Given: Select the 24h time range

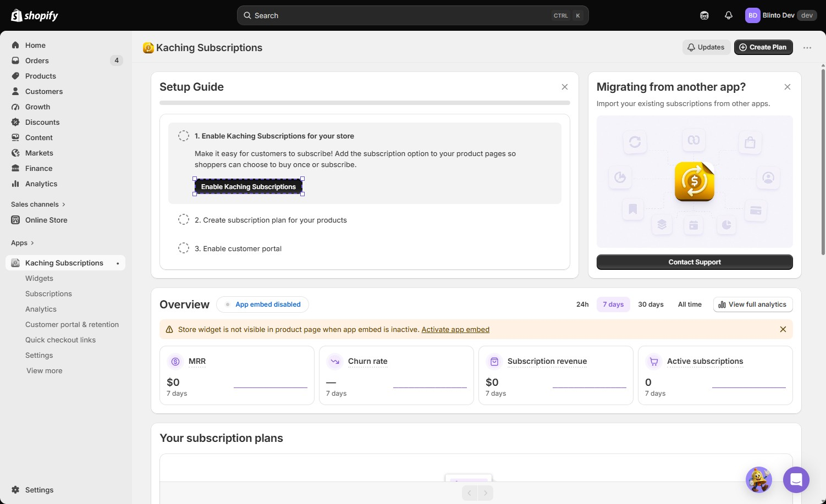Looking at the screenshot, I should point(582,304).
